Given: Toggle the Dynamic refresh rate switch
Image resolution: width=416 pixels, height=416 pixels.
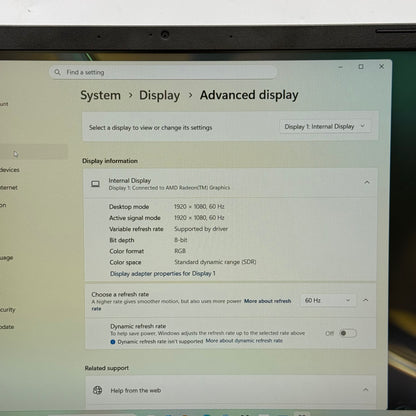Looking at the screenshot, I should pyautogui.click(x=348, y=333).
